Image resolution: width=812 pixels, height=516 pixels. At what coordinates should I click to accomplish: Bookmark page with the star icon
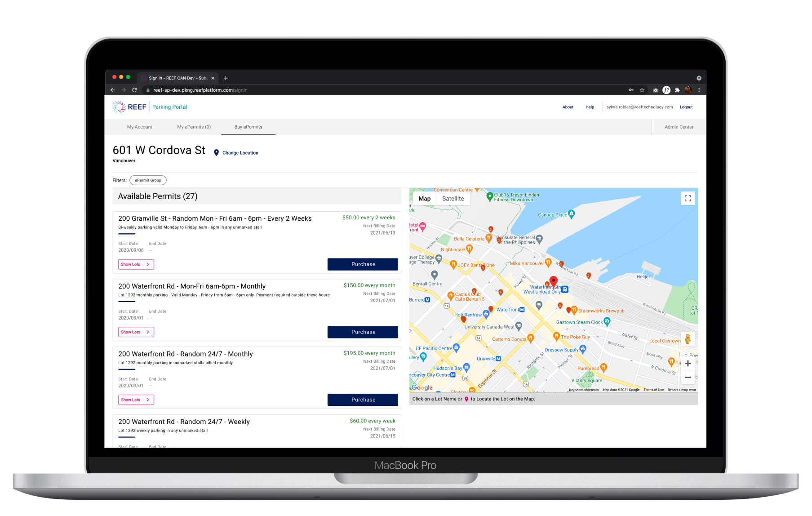(x=642, y=90)
